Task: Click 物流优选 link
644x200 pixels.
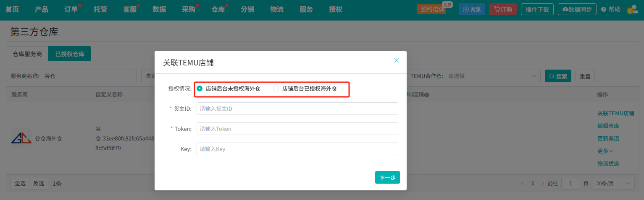Action: tap(608, 164)
